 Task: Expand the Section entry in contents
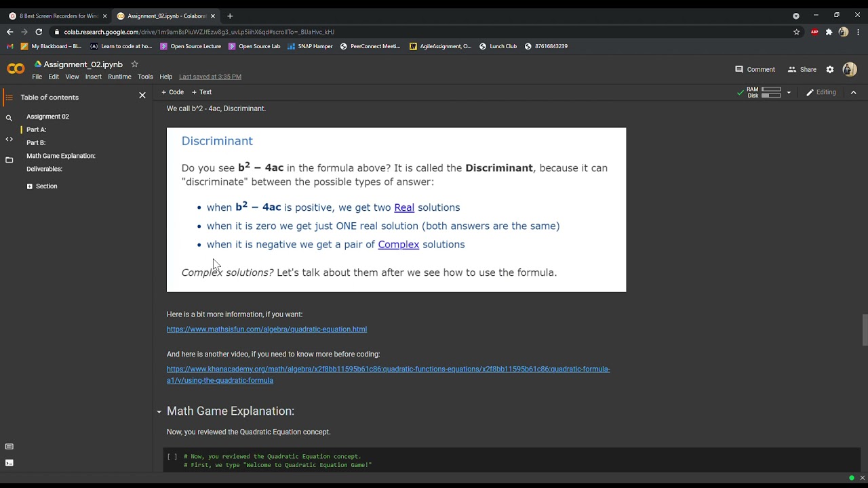29,186
